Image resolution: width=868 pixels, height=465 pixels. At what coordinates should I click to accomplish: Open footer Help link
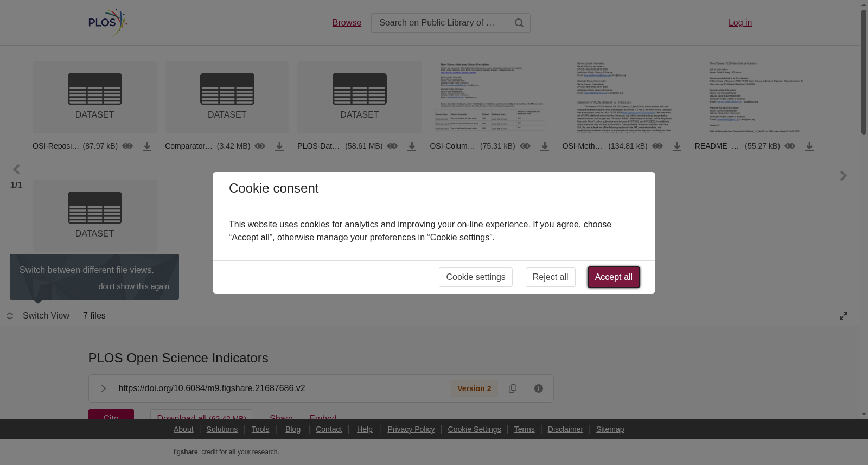point(365,429)
